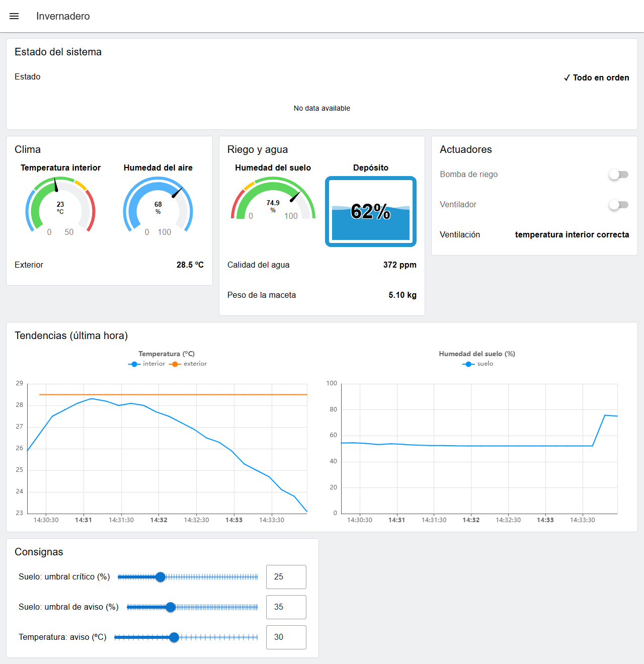Click the Suelo umbral crítico slider handle
This screenshot has width=644, height=664.
click(160, 577)
